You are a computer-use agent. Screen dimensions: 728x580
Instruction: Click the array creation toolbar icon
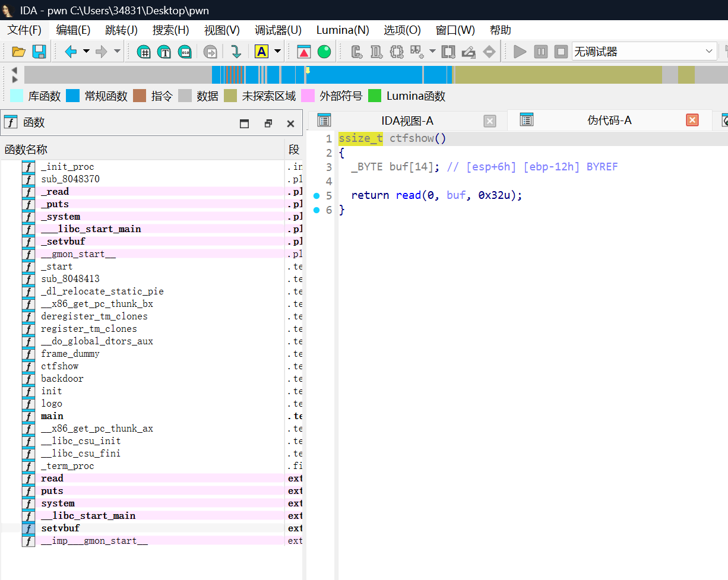tap(416, 52)
